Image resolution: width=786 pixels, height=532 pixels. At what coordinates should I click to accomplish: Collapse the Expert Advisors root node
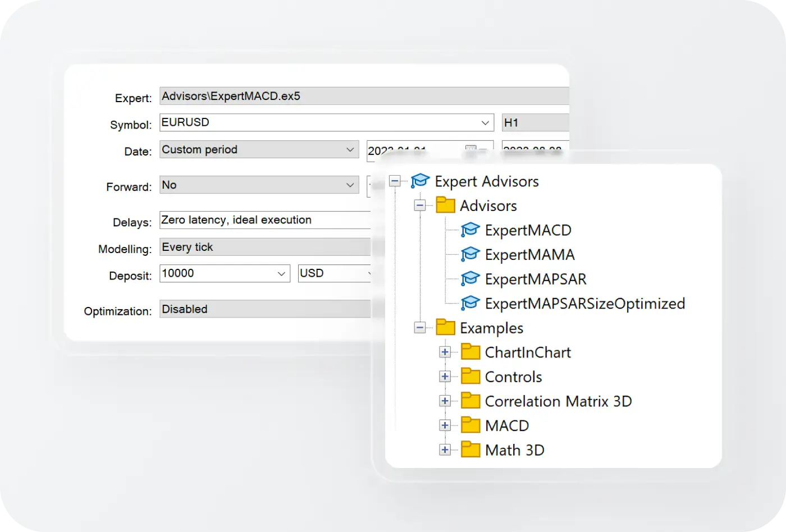pyautogui.click(x=395, y=181)
